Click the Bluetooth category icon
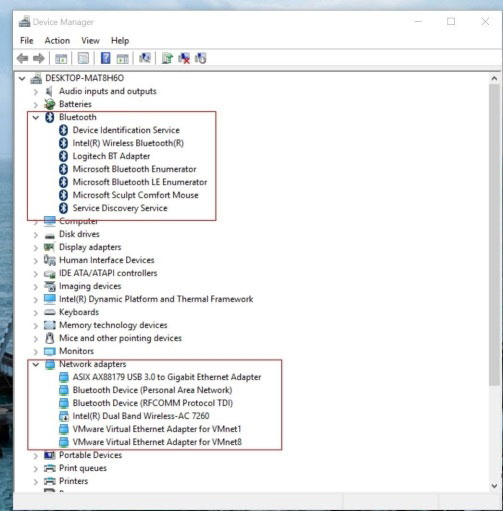503x511 pixels. (50, 117)
